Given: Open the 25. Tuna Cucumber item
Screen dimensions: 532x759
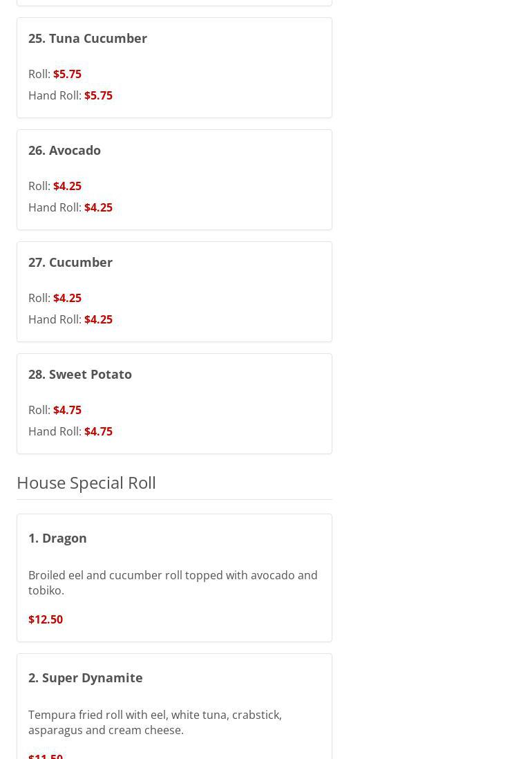Looking at the screenshot, I should [88, 38].
